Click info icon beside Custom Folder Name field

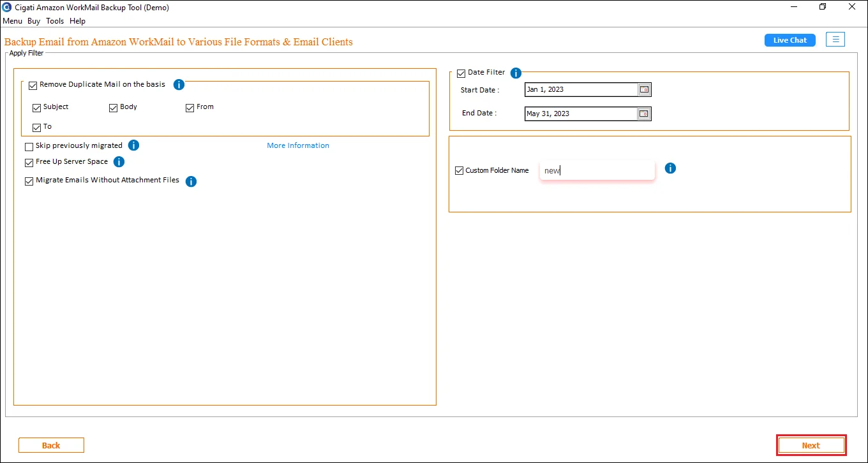(x=670, y=168)
